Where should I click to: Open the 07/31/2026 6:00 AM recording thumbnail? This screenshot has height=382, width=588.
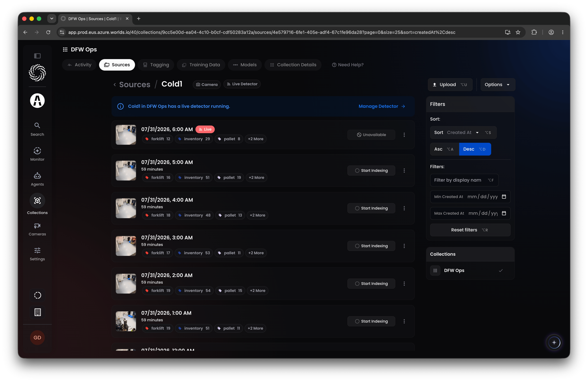[126, 135]
